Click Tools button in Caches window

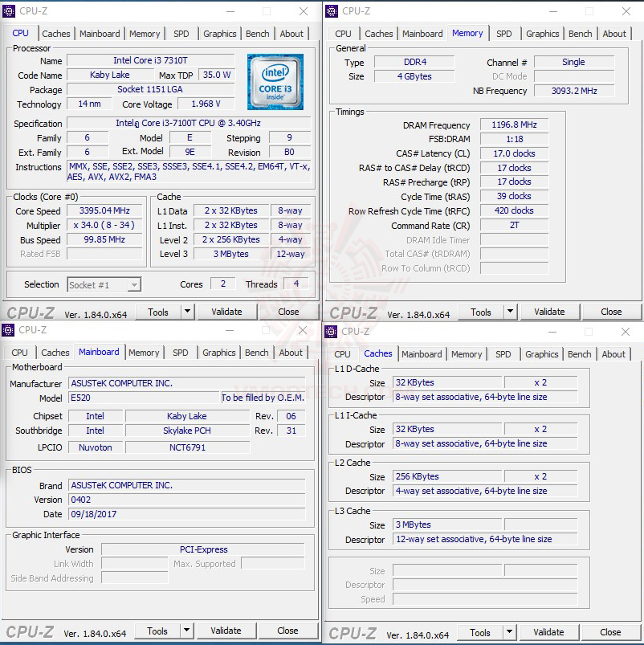pos(480,632)
